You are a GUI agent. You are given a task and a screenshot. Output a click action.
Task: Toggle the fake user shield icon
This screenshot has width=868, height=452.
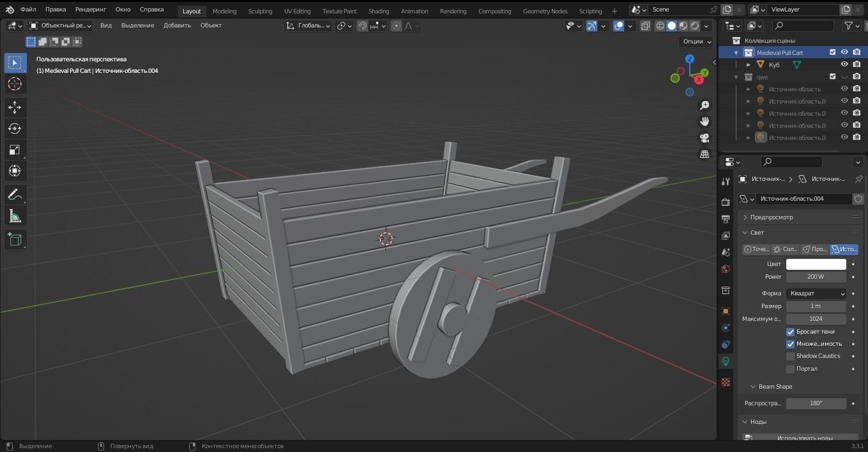tap(858, 199)
